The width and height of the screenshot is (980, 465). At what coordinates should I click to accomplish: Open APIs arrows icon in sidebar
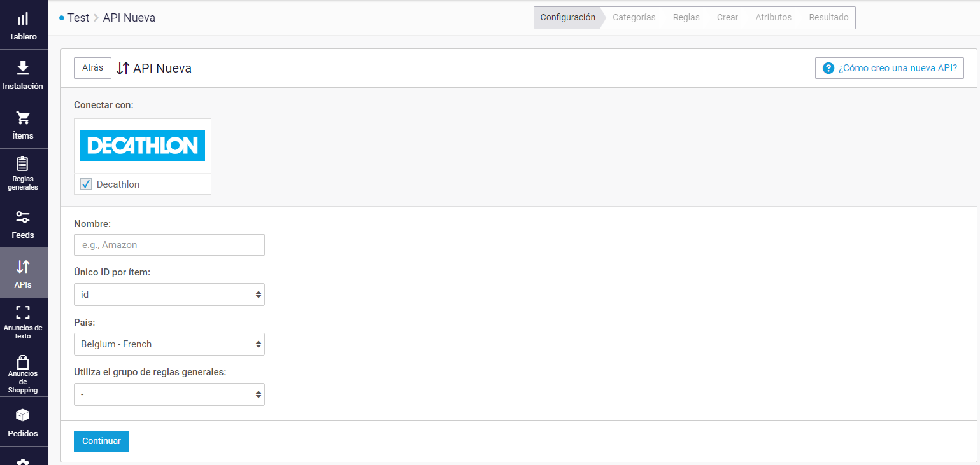click(23, 267)
